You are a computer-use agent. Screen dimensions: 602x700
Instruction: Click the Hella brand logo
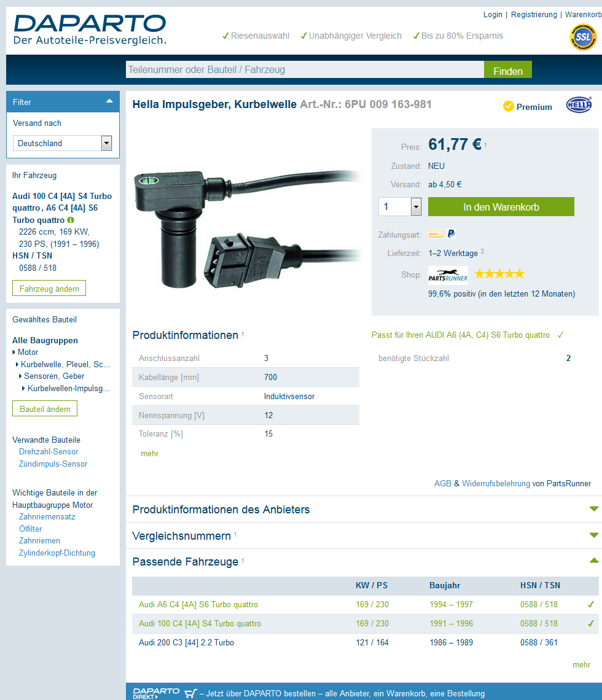578,105
